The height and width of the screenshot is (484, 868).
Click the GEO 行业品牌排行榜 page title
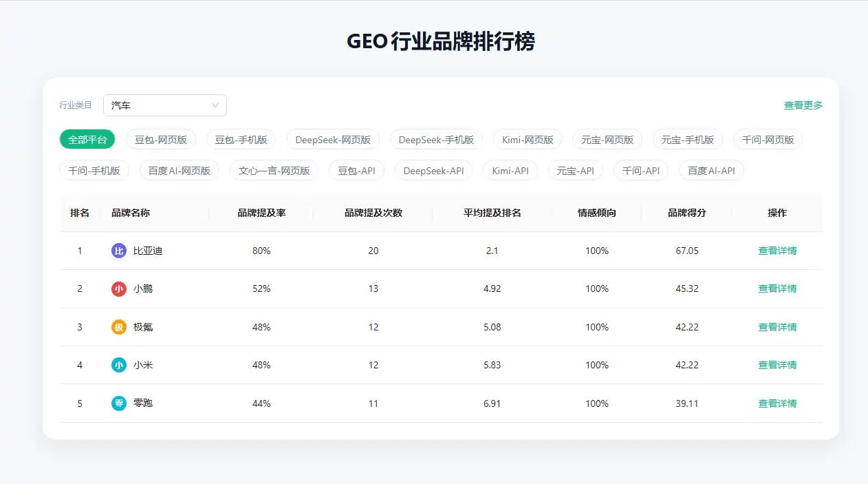tap(441, 41)
